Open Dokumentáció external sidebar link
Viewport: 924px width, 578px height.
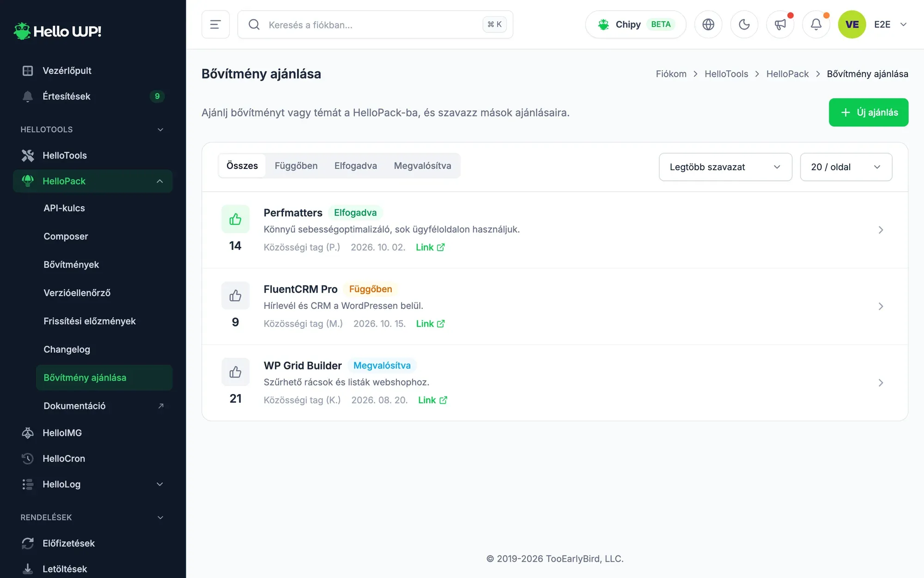(x=104, y=406)
